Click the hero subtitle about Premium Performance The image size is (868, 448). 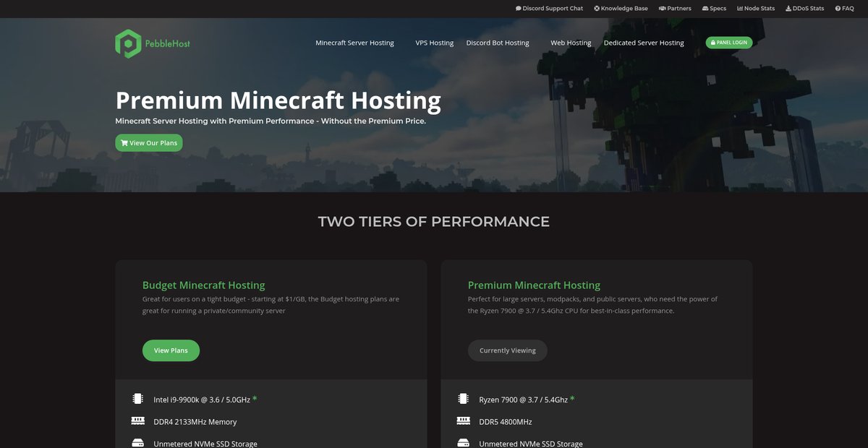(271, 121)
